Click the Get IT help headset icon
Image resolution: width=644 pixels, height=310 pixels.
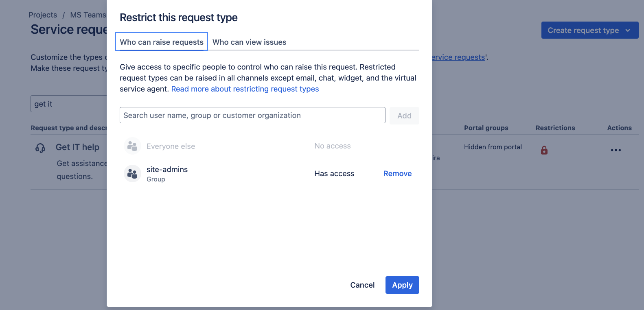pos(40,148)
